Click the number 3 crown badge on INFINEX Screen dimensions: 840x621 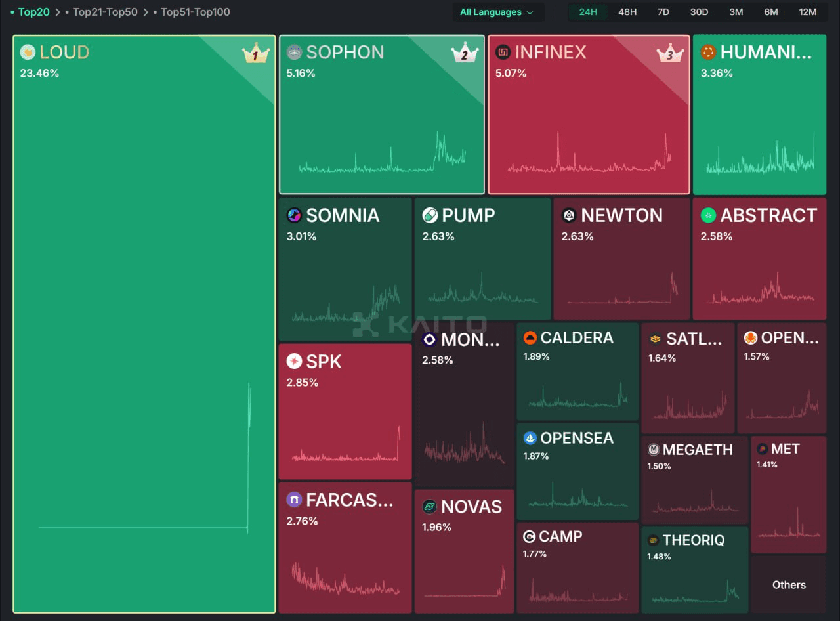pyautogui.click(x=670, y=54)
